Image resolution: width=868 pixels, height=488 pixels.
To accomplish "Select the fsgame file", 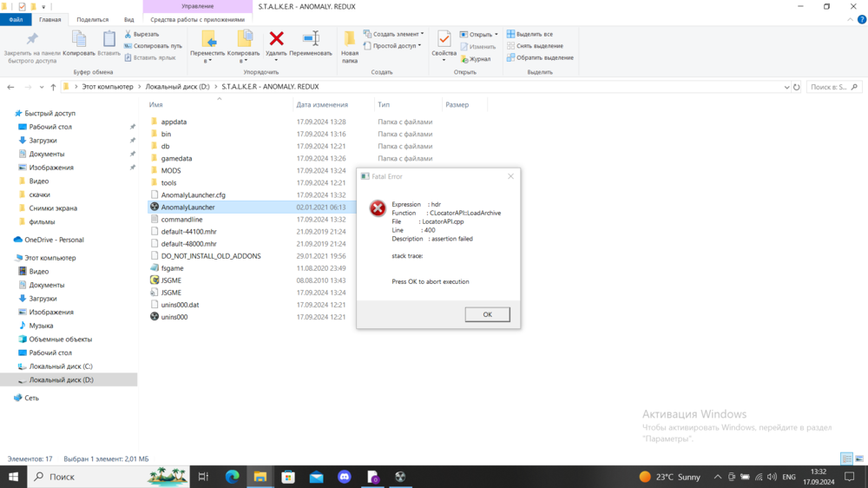I will (172, 268).
